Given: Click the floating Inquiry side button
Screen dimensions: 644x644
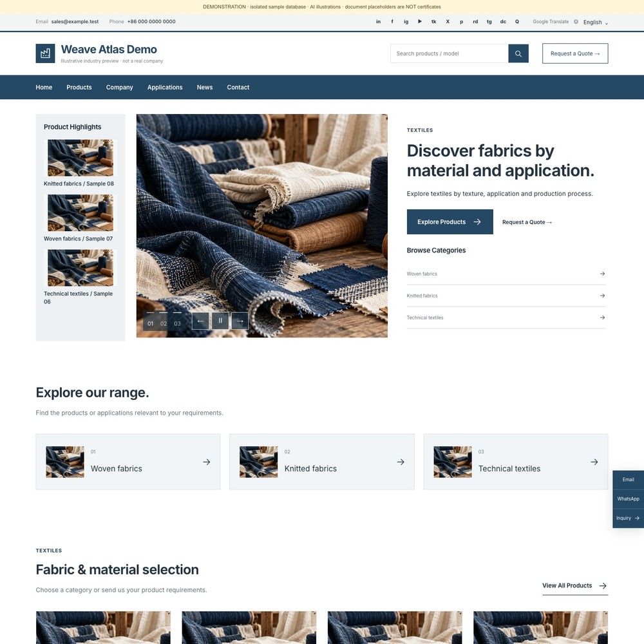Looking at the screenshot, I should (628, 518).
